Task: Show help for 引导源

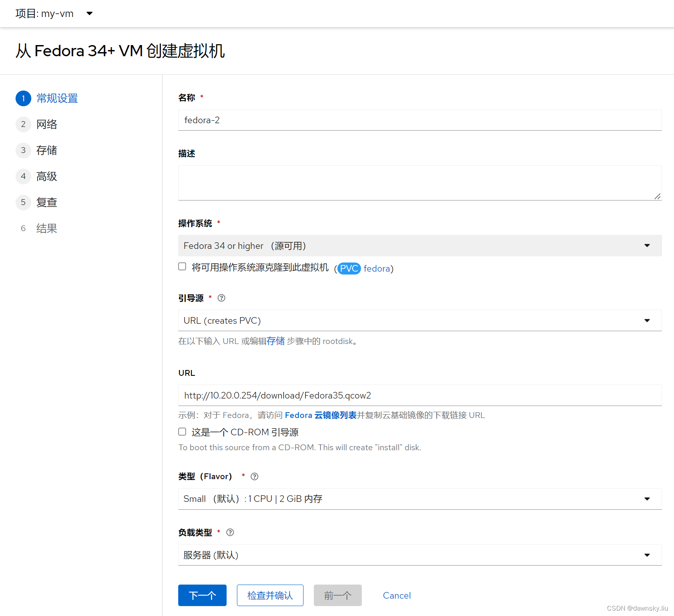Action: click(x=222, y=298)
